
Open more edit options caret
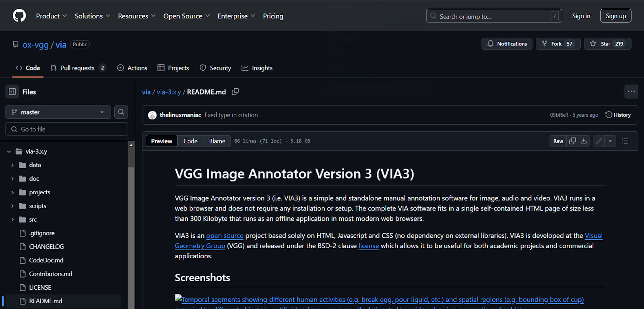click(x=610, y=141)
